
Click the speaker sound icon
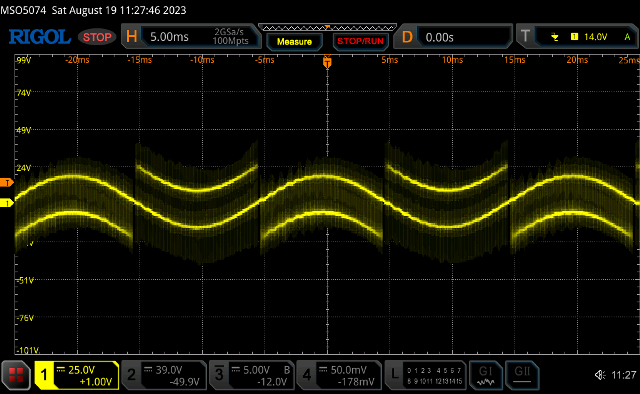tap(600, 375)
